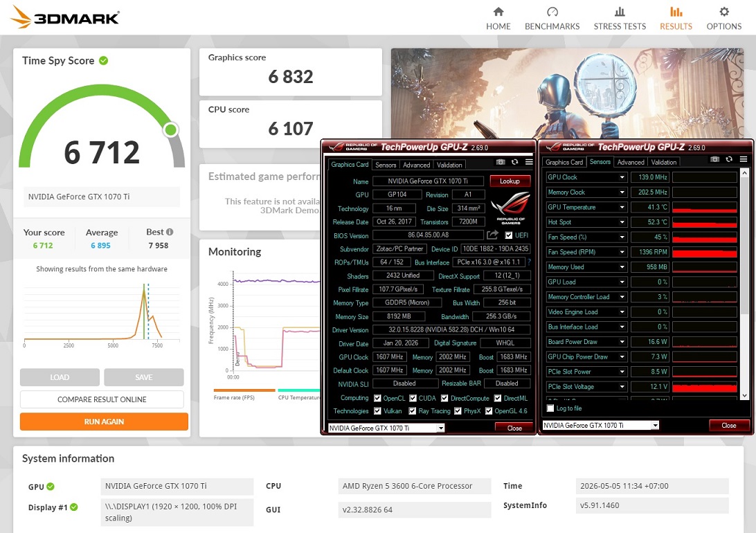Open Validation tab in Sensors window
Viewport: 756px width, 533px height.
663,163
